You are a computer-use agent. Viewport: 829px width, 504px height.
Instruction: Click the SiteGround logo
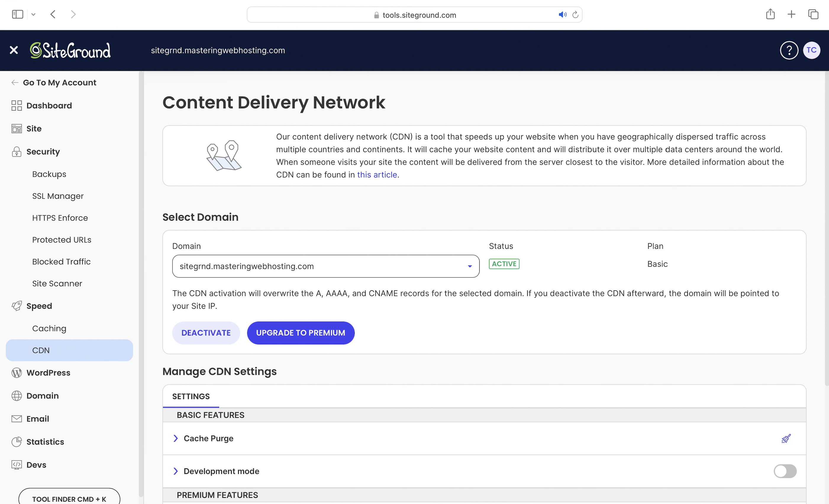coord(70,51)
